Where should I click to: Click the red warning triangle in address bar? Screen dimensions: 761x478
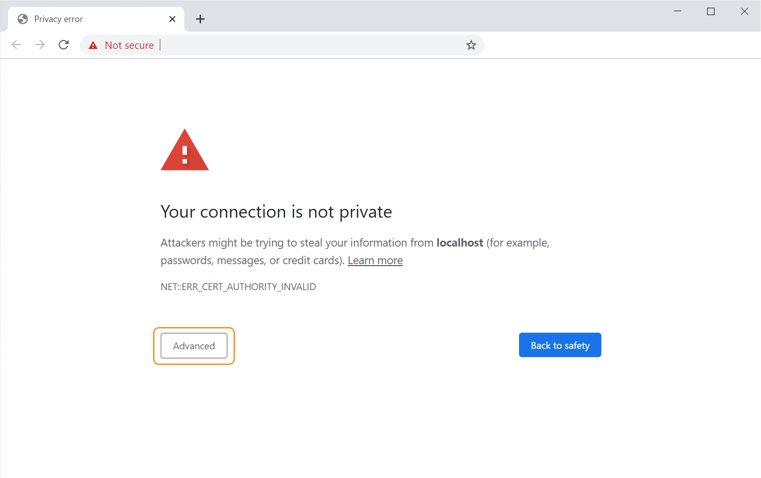click(x=93, y=45)
